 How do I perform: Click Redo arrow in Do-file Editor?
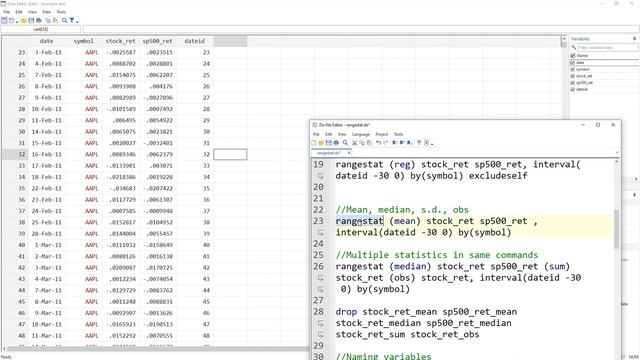pos(386,142)
